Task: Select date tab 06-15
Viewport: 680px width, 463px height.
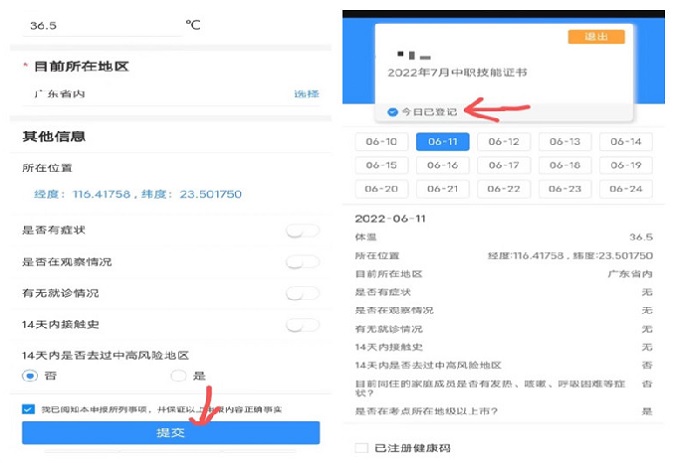Action: tap(381, 165)
